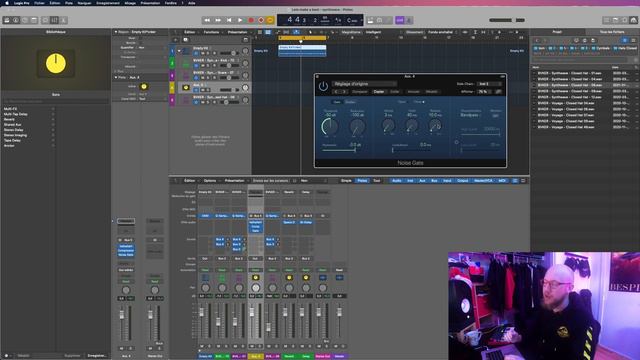Viewport: 640px width, 360px height.
Task: Toggle the Output channel filter in mixer
Action: pos(462,180)
